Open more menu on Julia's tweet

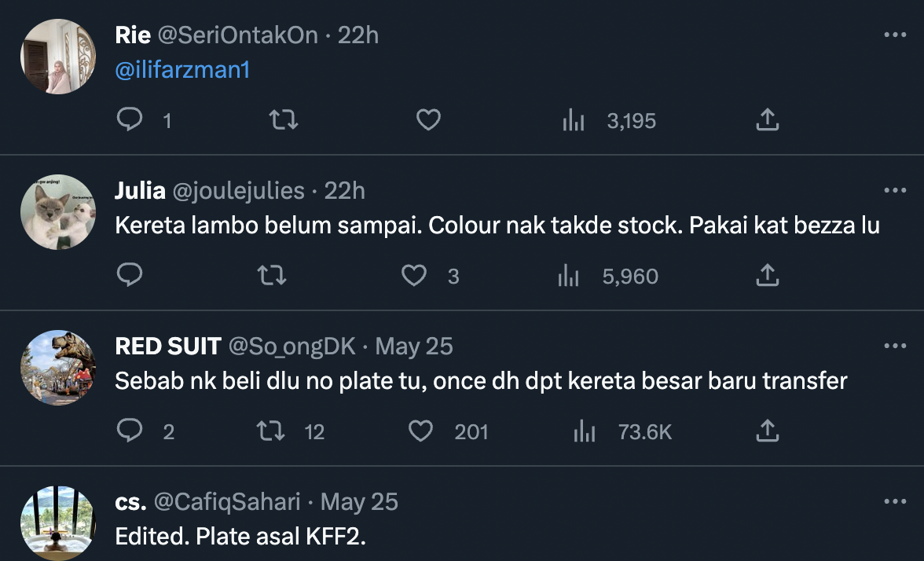[895, 191]
